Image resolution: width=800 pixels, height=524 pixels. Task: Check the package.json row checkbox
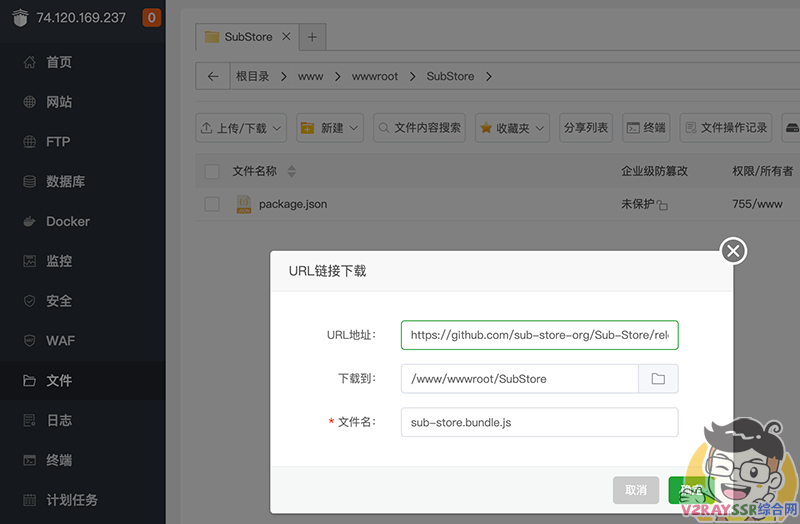(x=212, y=204)
